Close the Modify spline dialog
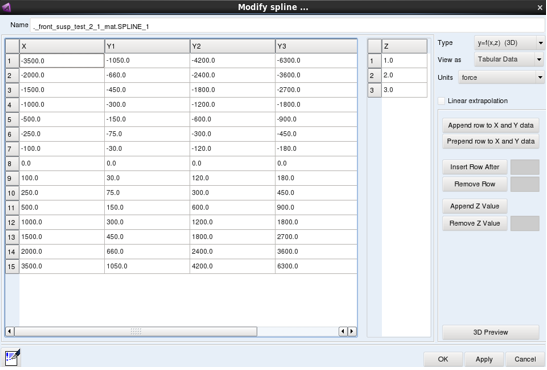Image resolution: width=547 pixels, height=370 pixels. (x=540, y=7)
